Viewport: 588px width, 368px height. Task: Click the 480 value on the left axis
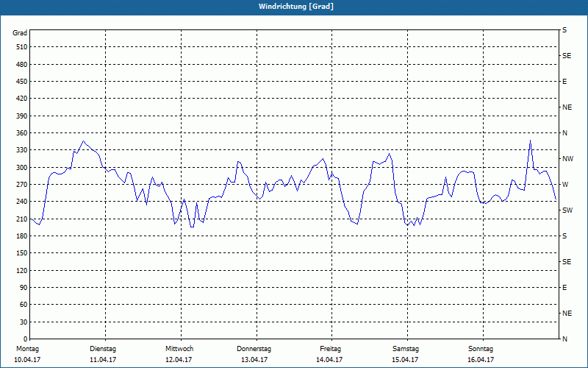22,65
